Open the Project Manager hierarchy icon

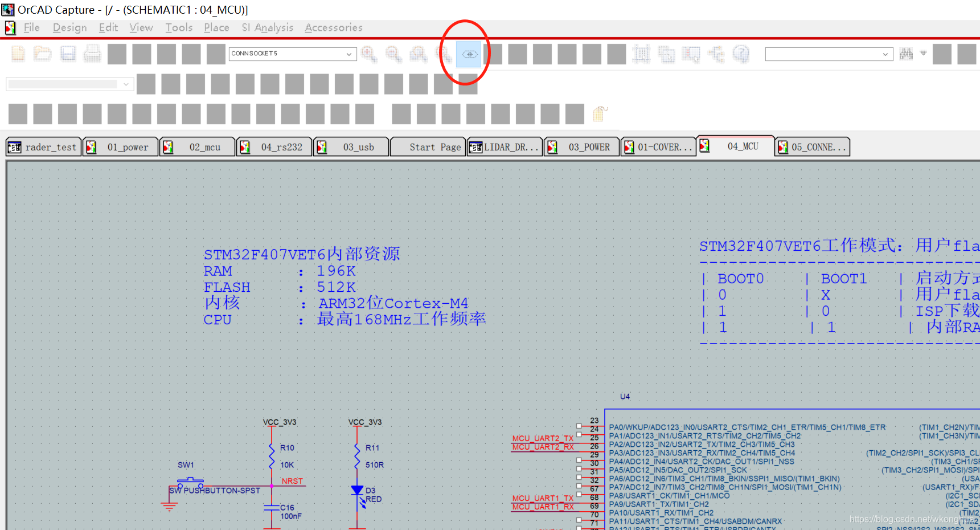point(716,54)
